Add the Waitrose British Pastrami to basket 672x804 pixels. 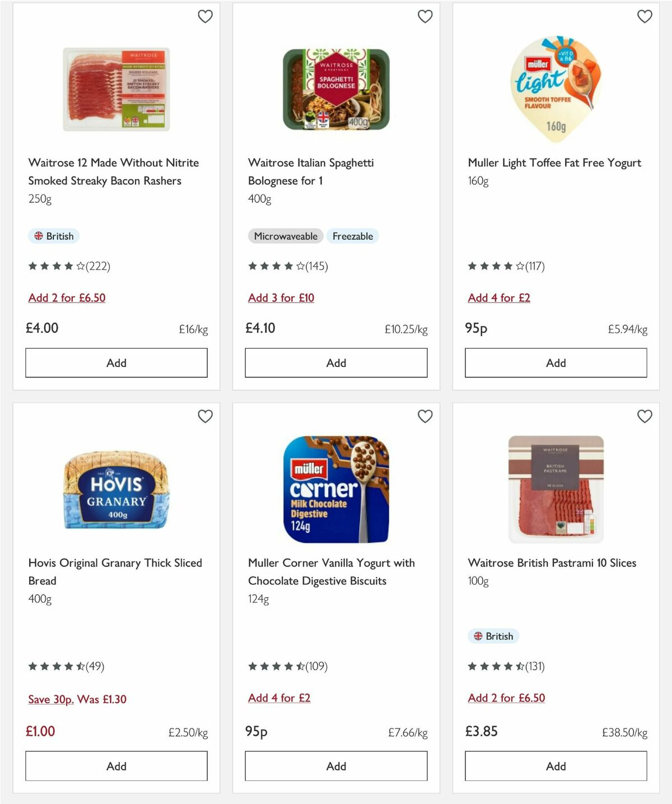556,766
